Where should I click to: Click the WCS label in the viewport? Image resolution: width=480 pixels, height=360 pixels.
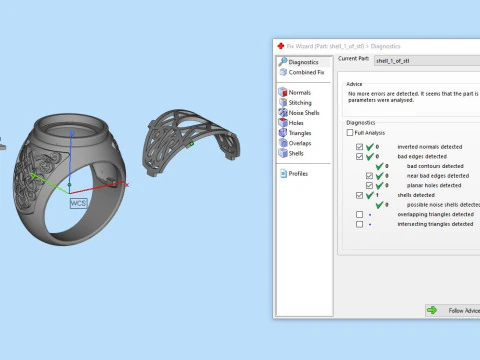coord(78,203)
